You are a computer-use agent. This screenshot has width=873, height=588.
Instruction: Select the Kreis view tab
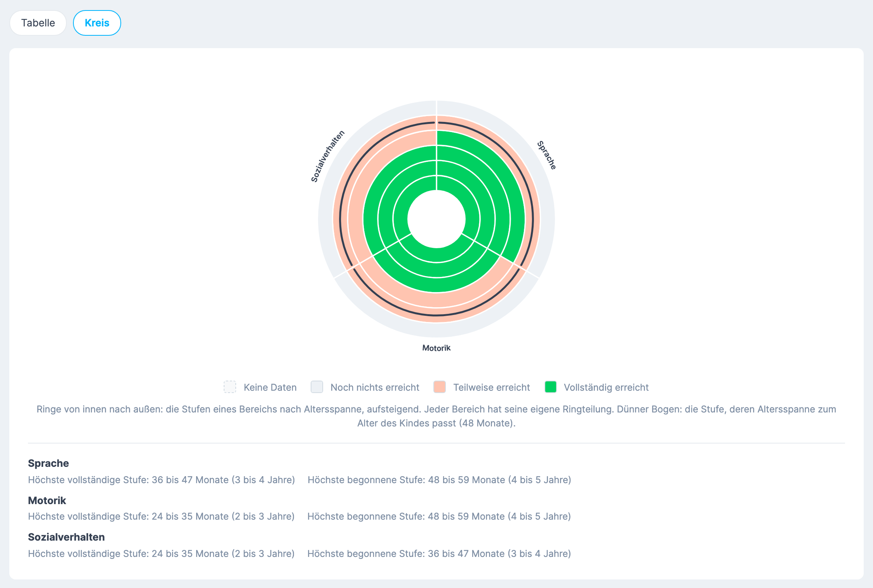click(x=97, y=23)
